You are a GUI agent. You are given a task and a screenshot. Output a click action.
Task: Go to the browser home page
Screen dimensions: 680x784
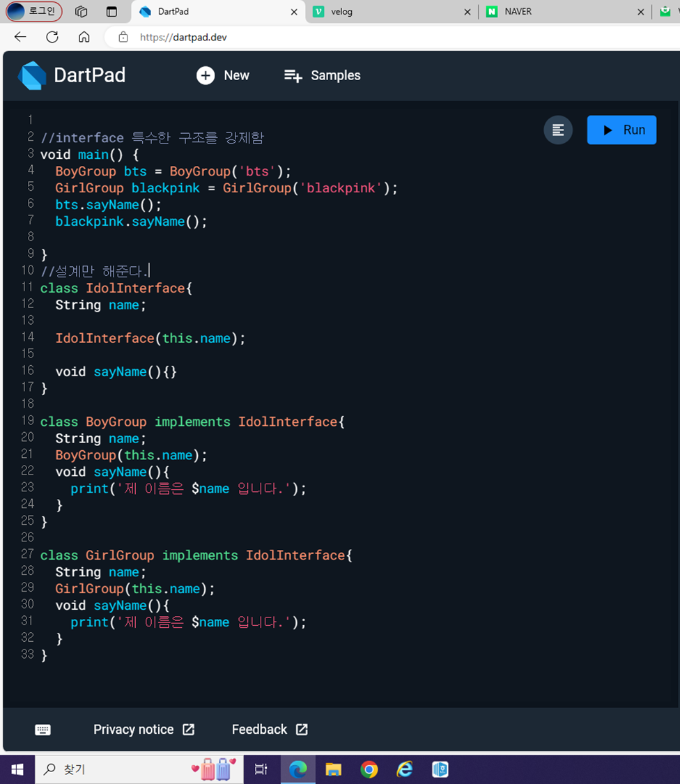click(84, 37)
